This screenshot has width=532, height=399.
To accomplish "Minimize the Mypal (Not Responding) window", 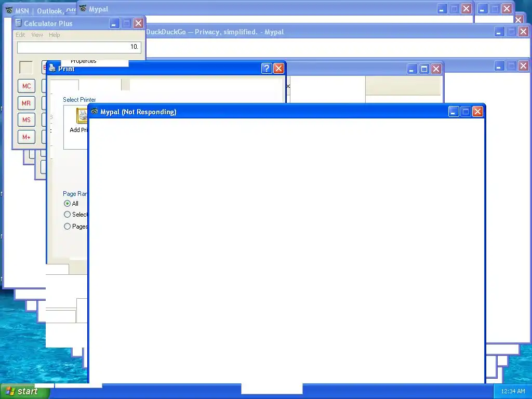I will point(454,112).
